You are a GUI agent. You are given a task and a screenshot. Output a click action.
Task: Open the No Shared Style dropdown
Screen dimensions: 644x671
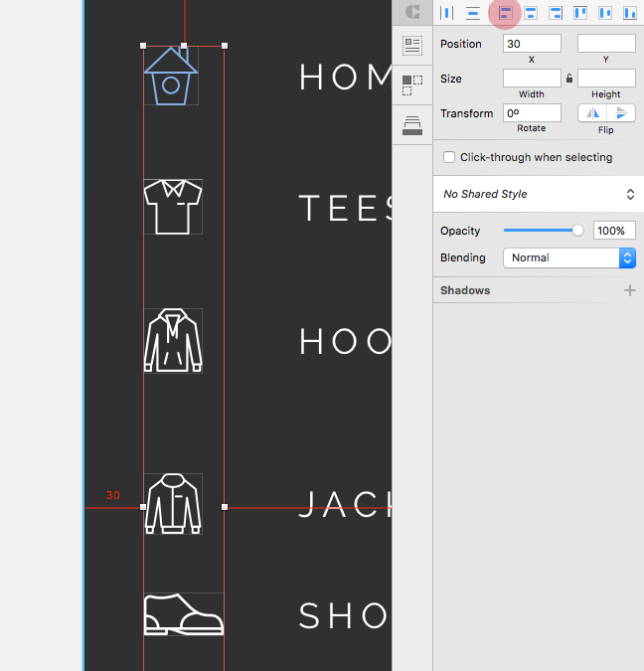pyautogui.click(x=539, y=194)
